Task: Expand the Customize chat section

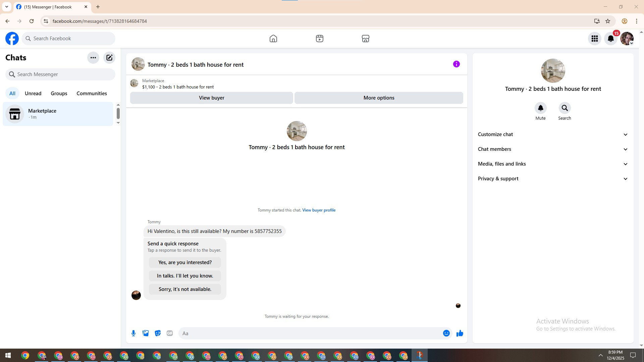Action: 552,134
